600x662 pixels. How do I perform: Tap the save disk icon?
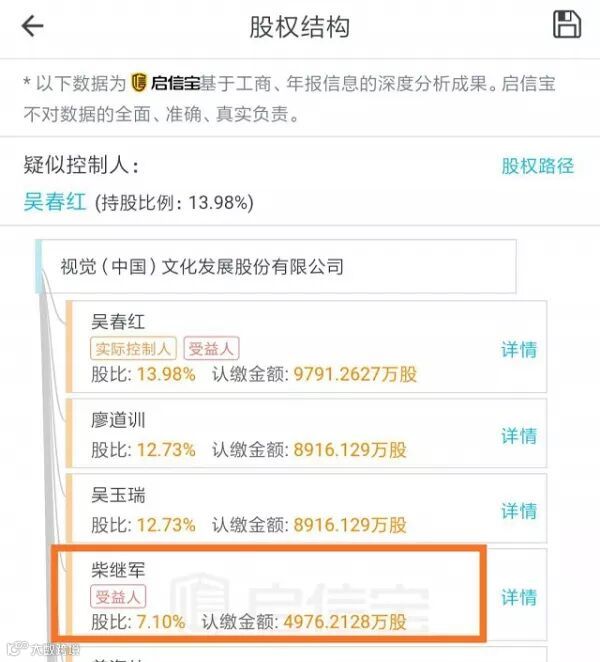pyautogui.click(x=567, y=24)
